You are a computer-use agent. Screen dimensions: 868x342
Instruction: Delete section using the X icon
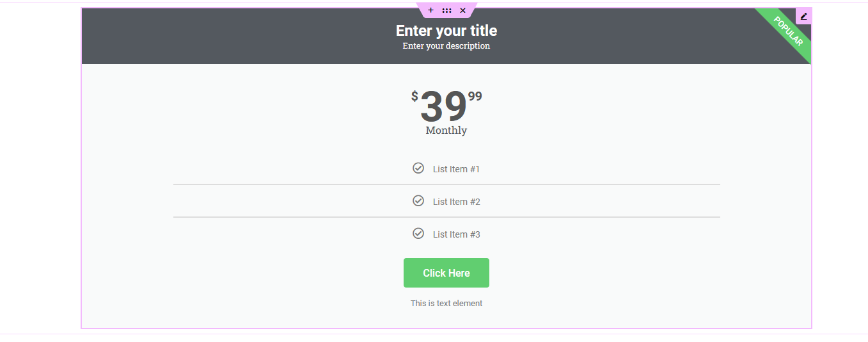462,10
